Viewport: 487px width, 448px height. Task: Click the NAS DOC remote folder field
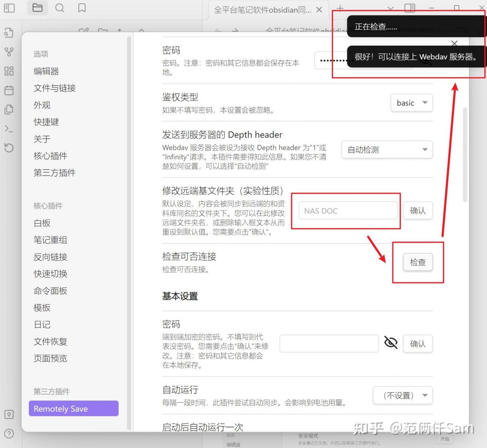coord(348,211)
